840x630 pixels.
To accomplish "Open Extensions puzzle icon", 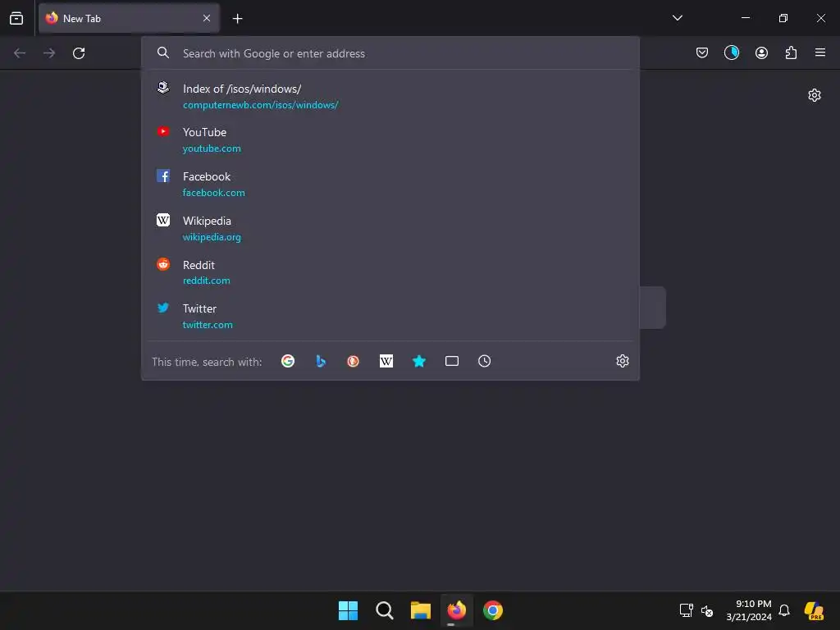I will click(791, 52).
